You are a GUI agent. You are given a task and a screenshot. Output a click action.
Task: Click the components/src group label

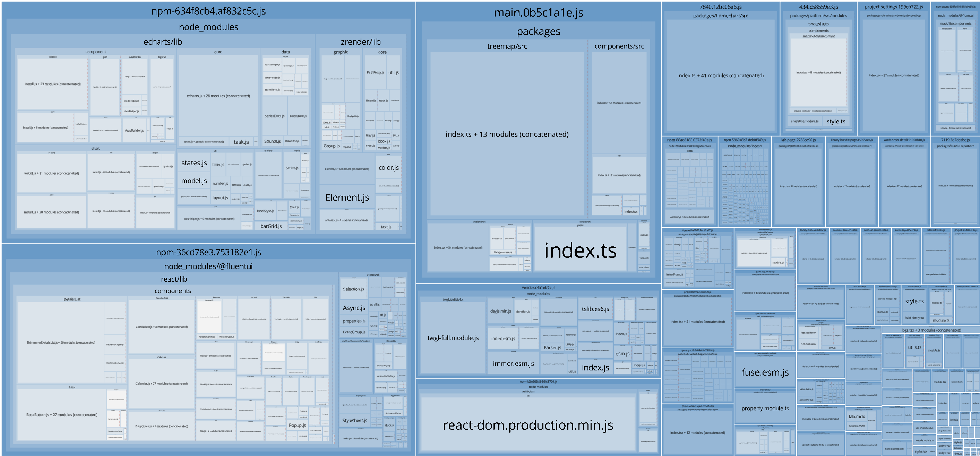tap(619, 46)
